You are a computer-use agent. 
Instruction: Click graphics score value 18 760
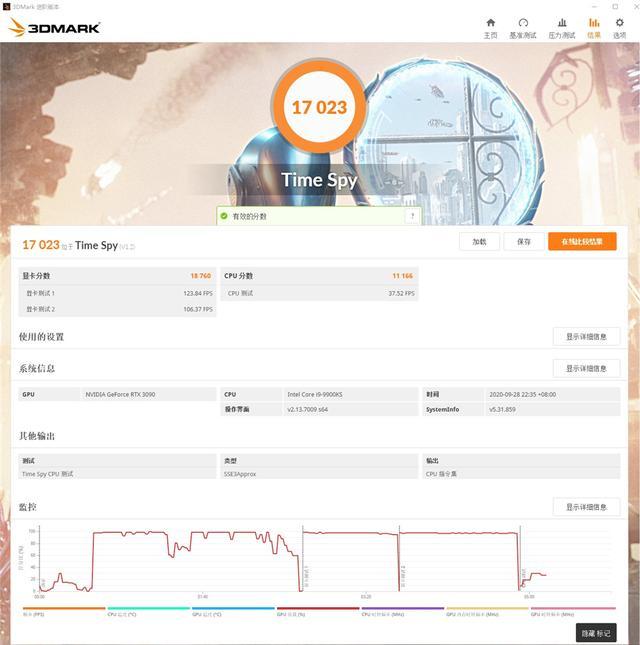pyautogui.click(x=201, y=276)
